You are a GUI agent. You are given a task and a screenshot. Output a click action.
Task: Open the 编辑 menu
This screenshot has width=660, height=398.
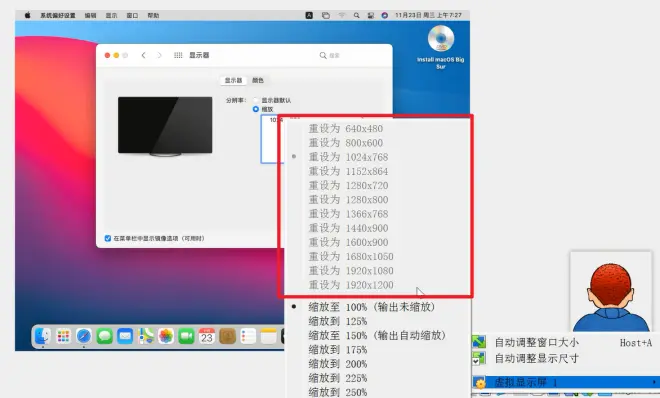tap(90, 15)
